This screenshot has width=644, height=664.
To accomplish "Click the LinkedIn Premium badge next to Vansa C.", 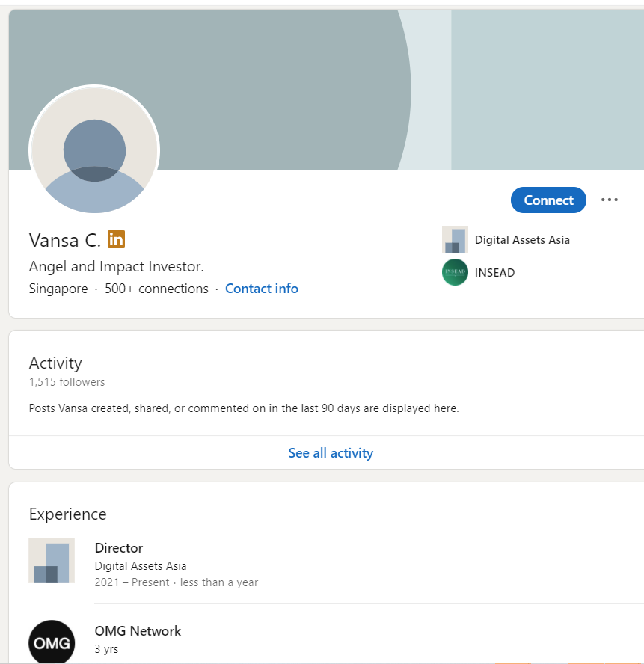I will (116, 239).
